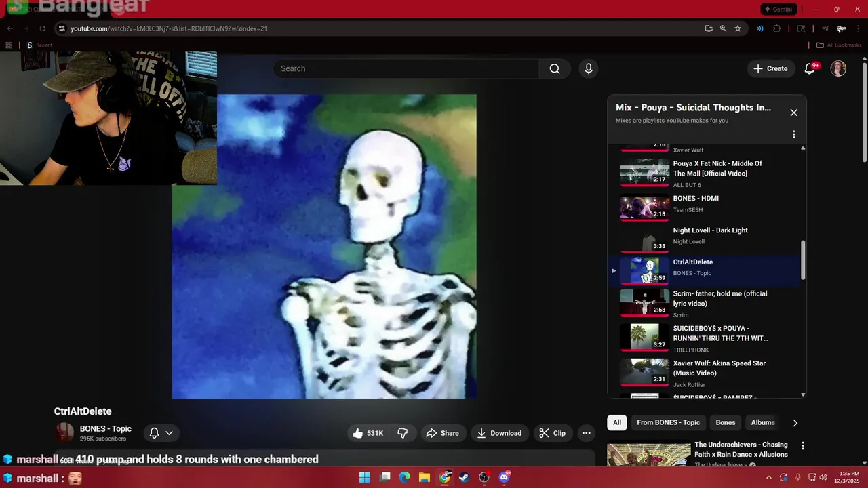Dislike the CtrlAltDelete video
Image resolution: width=868 pixels, height=488 pixels.
point(402,433)
